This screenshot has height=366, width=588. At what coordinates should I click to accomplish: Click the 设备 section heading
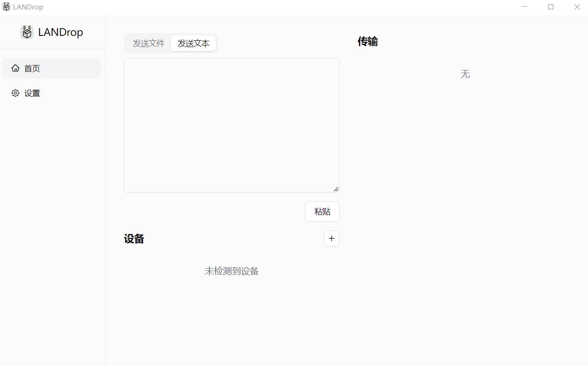[134, 239]
